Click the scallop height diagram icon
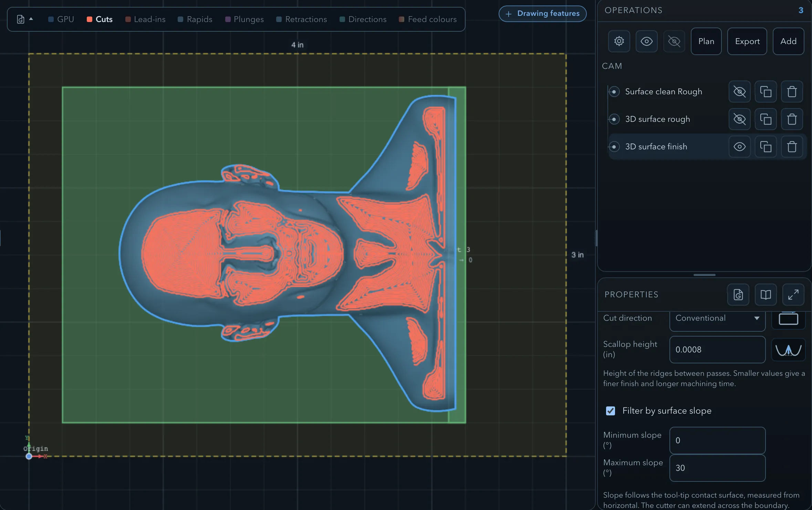This screenshot has height=510, width=812. (x=789, y=350)
